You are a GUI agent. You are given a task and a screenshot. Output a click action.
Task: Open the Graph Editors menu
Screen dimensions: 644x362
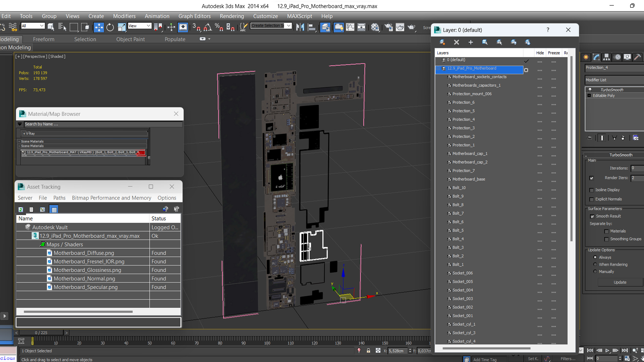[195, 16]
